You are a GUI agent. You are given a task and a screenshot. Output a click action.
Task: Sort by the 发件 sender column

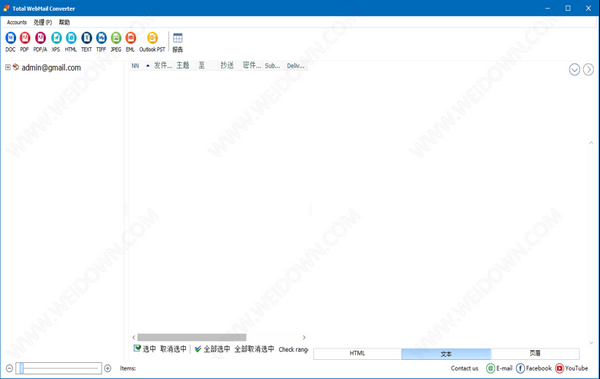tap(163, 66)
